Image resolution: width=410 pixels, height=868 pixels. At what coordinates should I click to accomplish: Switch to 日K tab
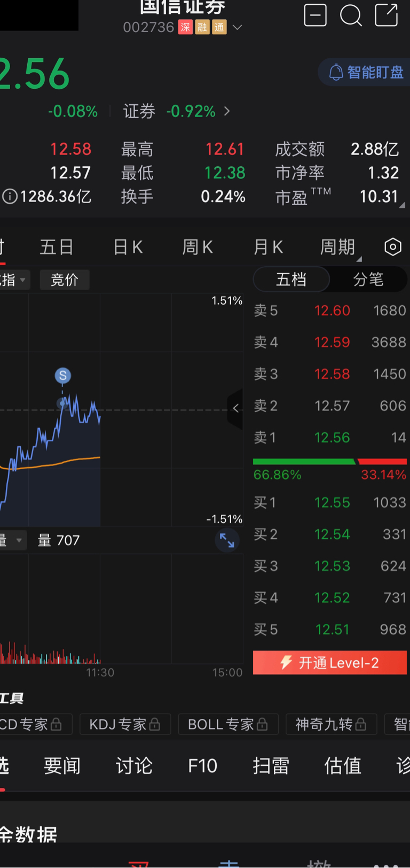pos(128,247)
